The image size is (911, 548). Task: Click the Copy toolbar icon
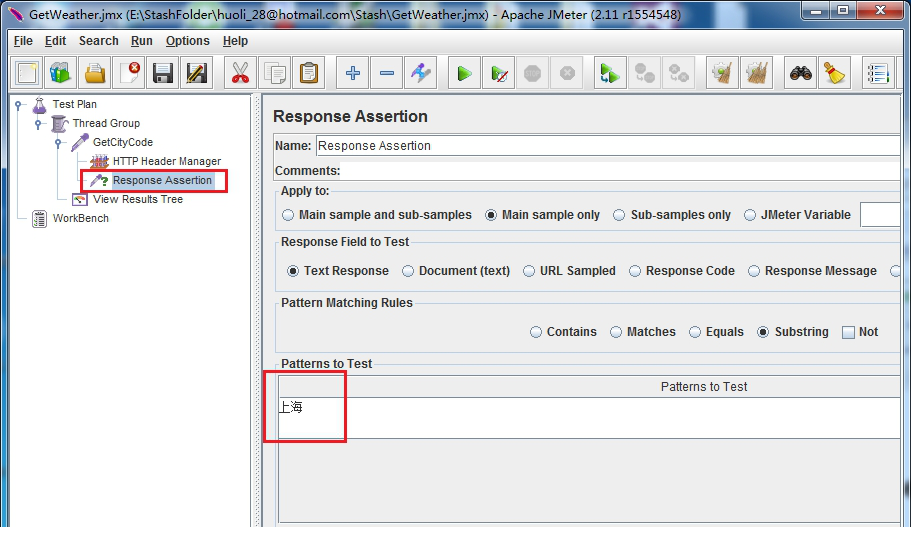(x=274, y=73)
